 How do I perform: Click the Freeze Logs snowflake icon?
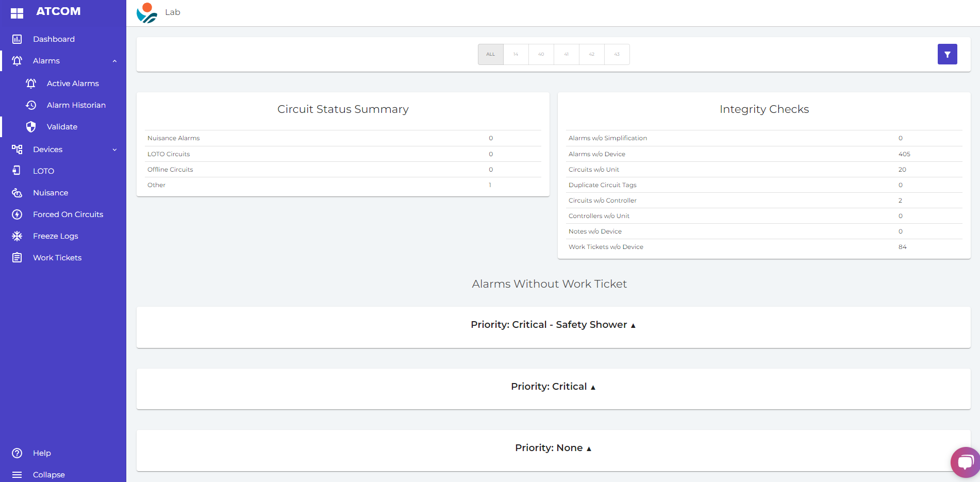coord(17,236)
